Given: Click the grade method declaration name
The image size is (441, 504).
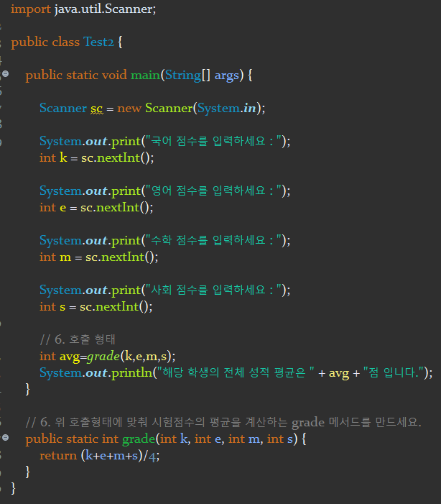Looking at the screenshot, I should [139, 439].
